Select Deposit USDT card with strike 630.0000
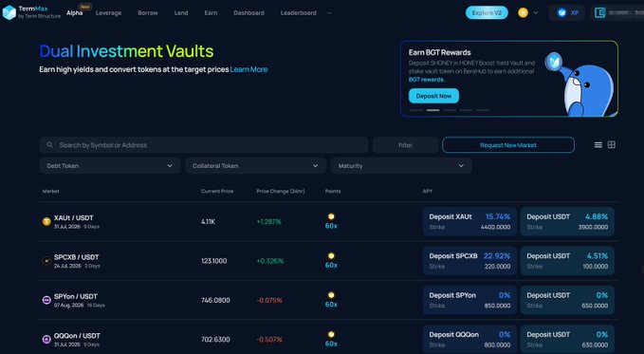Viewport: 644px width, 354px height. [567, 339]
